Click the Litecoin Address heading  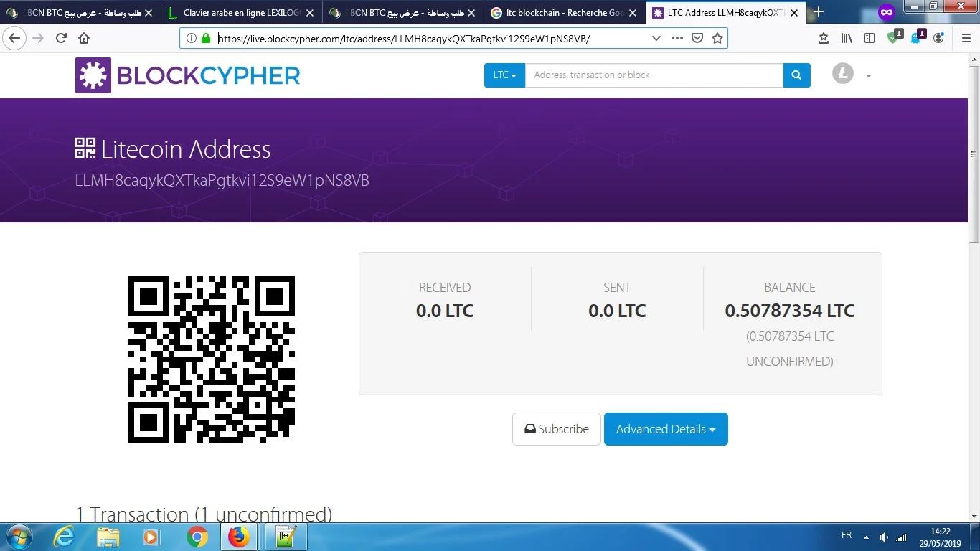(x=186, y=149)
